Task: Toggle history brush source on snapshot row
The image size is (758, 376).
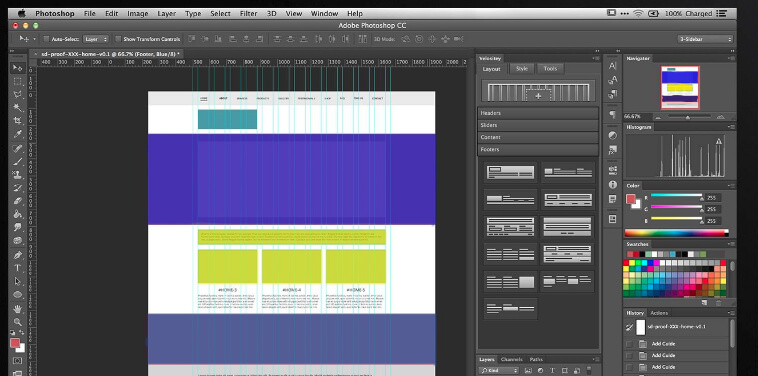Action: coord(629,327)
